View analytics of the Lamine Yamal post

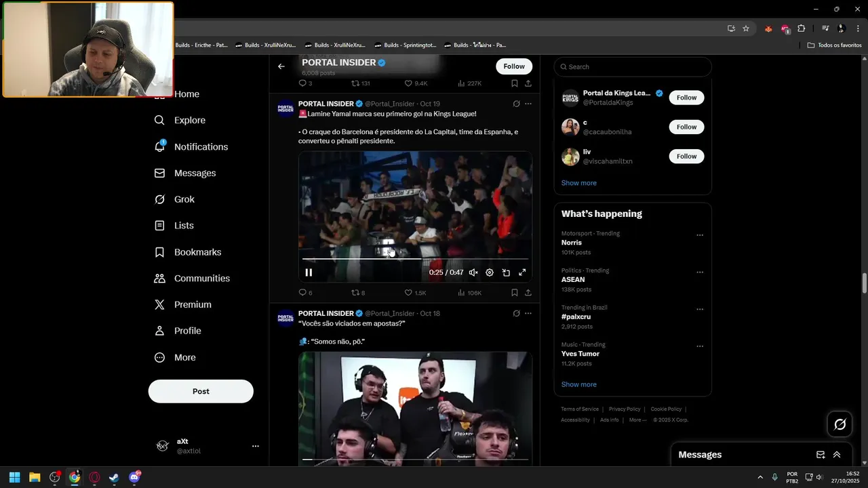[x=469, y=293]
